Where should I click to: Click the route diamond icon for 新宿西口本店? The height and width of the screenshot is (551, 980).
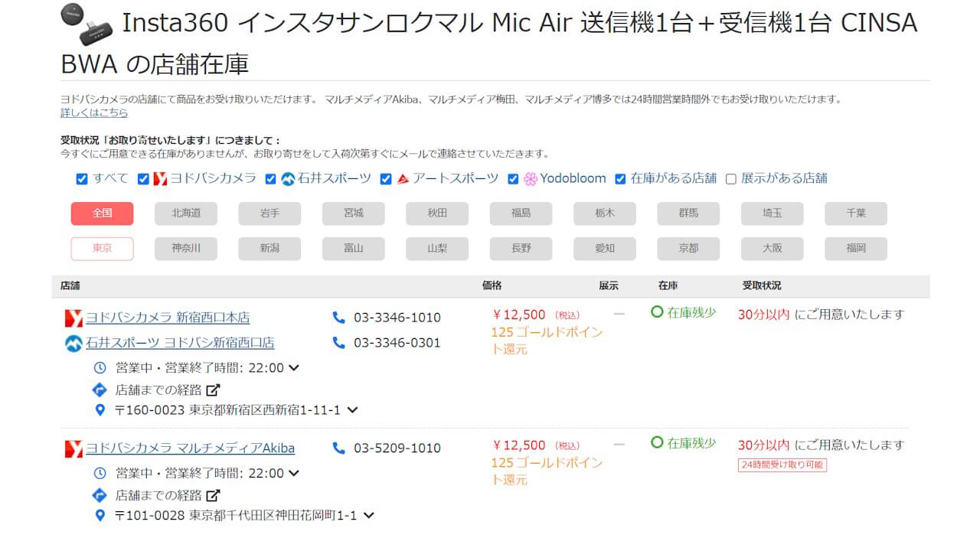click(x=100, y=390)
